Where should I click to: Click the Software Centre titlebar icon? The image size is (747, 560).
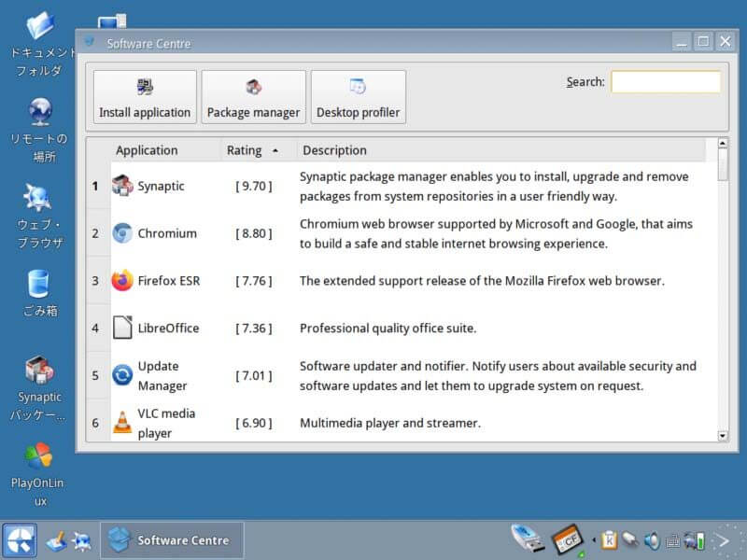click(89, 41)
